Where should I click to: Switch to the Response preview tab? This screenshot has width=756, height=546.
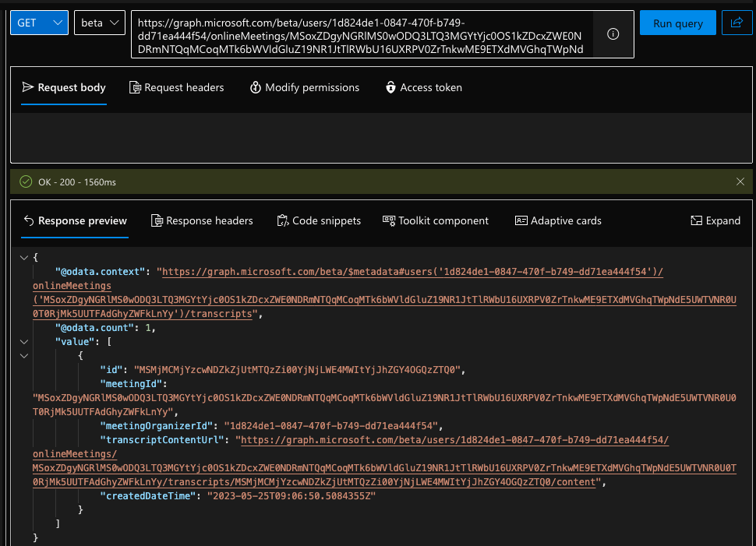tap(75, 220)
